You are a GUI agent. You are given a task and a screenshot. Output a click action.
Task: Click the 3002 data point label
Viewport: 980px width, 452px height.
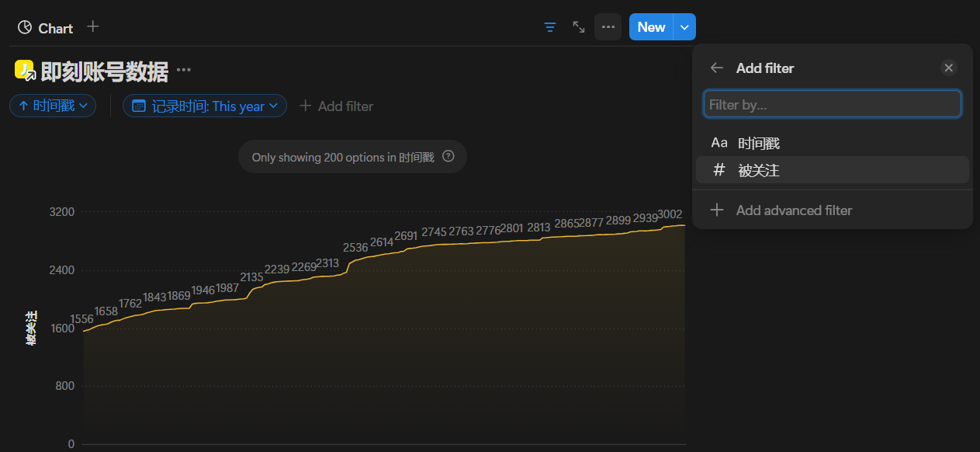(670, 214)
